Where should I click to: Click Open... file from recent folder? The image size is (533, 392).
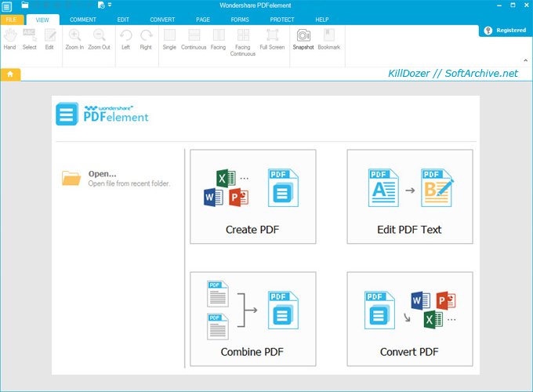click(115, 179)
